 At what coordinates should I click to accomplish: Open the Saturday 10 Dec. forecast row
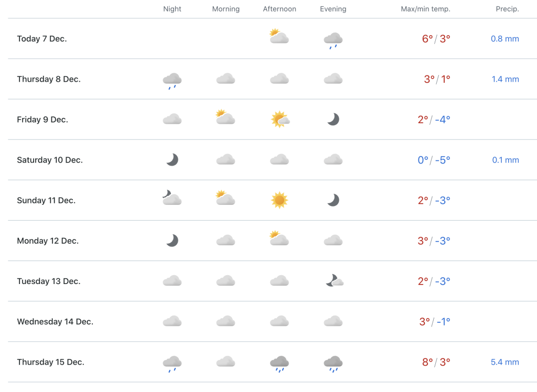point(272,160)
